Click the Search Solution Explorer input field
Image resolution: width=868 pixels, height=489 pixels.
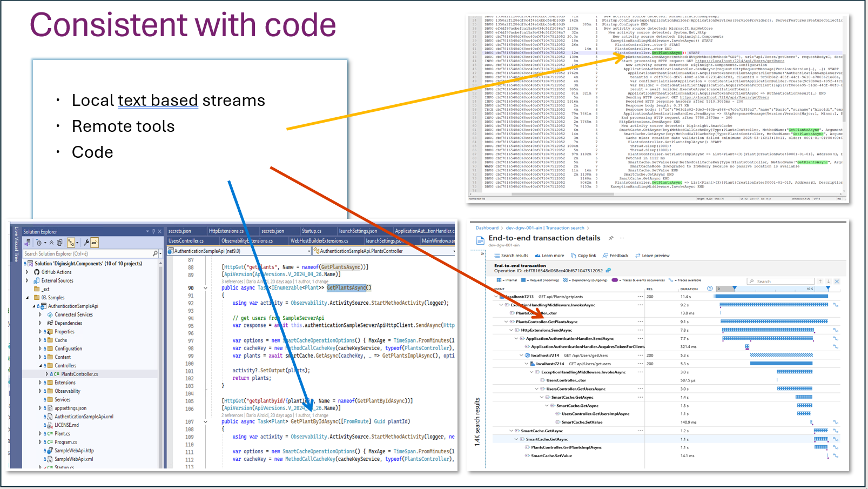(x=86, y=253)
